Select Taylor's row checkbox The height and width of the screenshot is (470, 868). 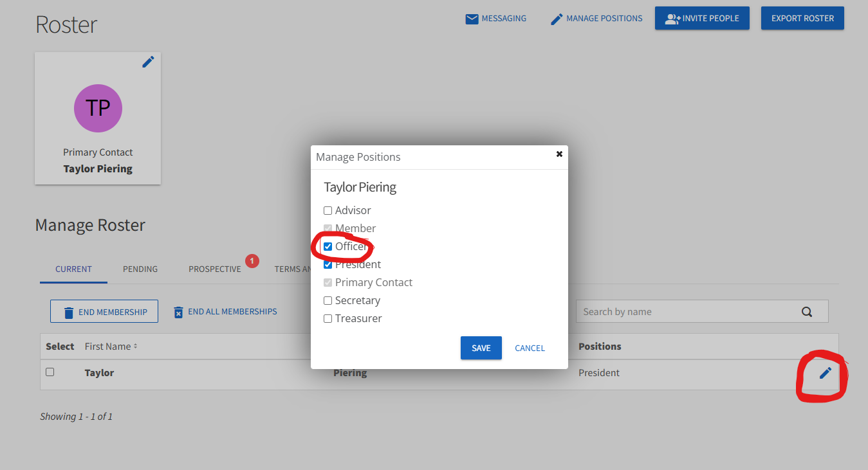50,372
